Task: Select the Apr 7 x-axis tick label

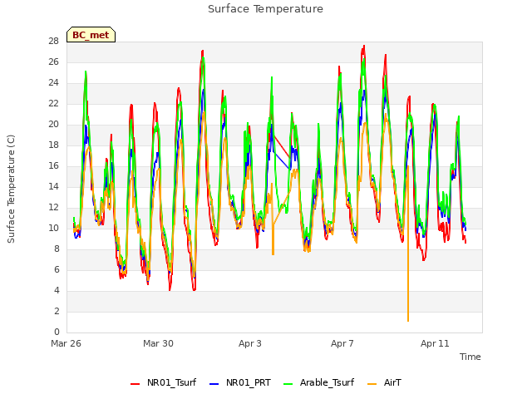Action: point(342,343)
